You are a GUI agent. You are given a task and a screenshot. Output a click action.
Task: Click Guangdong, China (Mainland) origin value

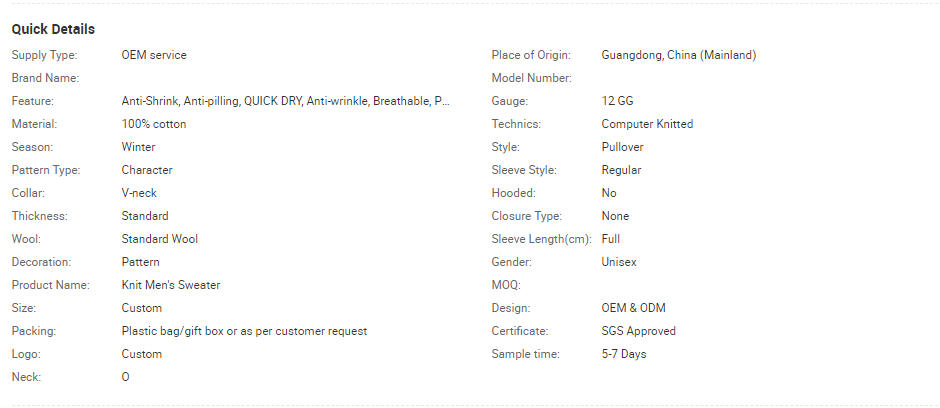click(679, 55)
